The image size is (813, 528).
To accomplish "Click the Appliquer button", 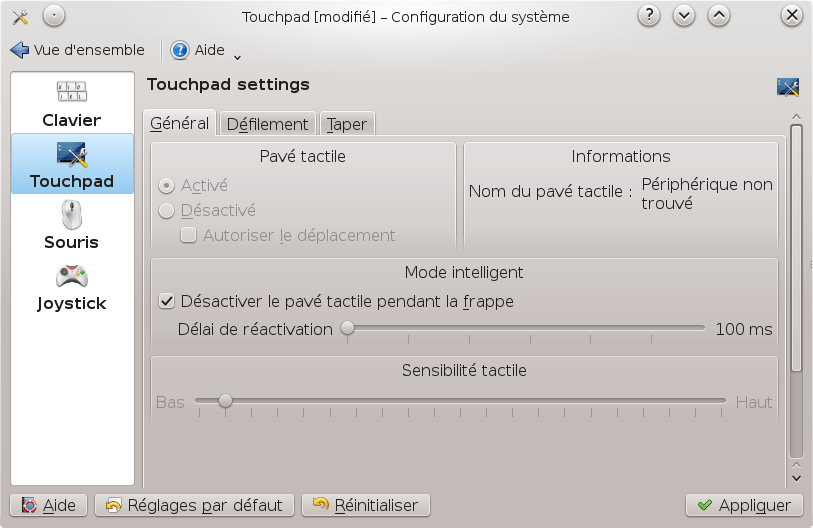I will pyautogui.click(x=744, y=506).
